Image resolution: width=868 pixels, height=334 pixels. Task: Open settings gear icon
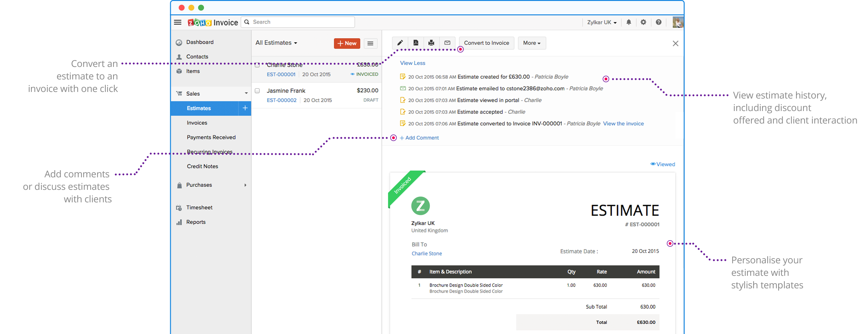pyautogui.click(x=643, y=22)
